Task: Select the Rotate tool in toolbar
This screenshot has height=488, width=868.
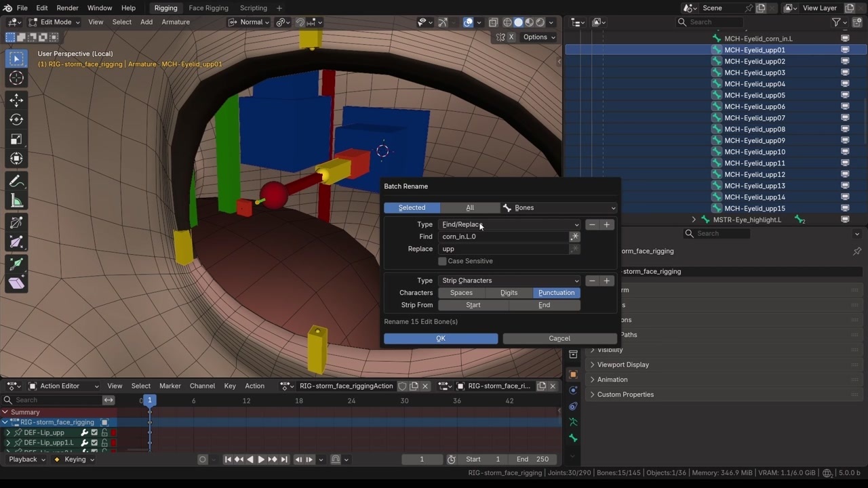Action: pyautogui.click(x=16, y=119)
